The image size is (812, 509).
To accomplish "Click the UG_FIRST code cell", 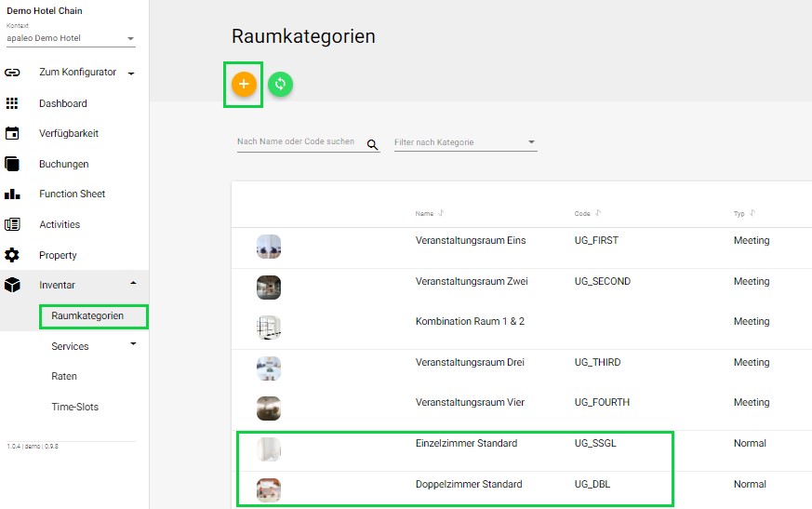I will click(x=596, y=240).
